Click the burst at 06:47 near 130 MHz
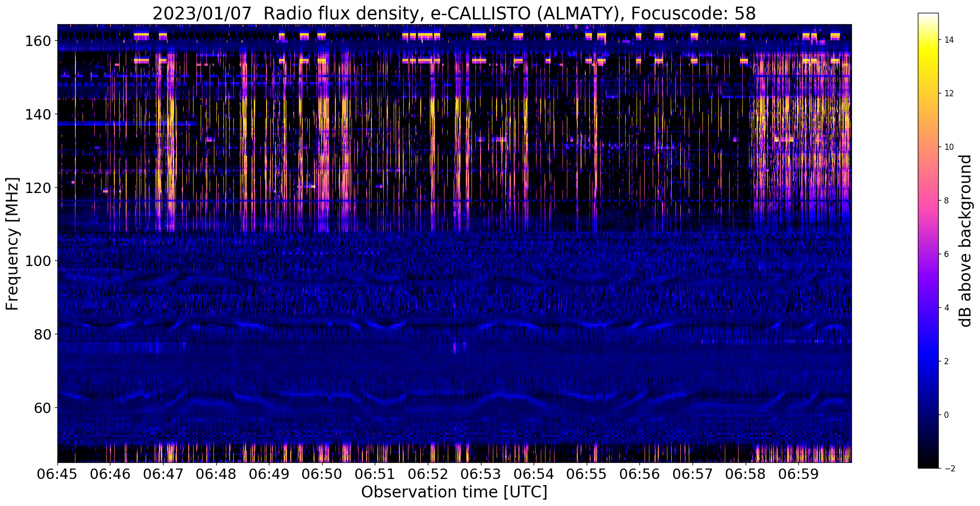Viewport: 980px width, 506px height. 170,152
